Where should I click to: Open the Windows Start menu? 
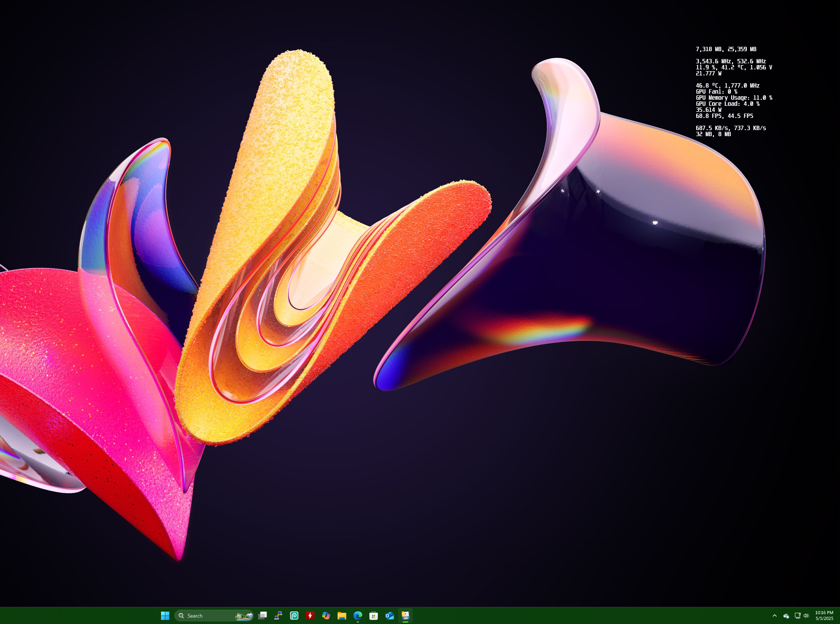(165, 616)
